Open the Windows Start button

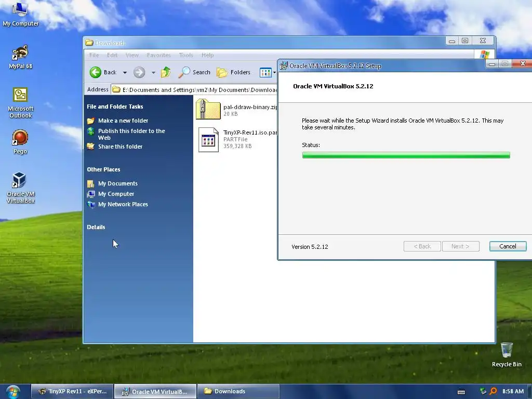coord(12,392)
